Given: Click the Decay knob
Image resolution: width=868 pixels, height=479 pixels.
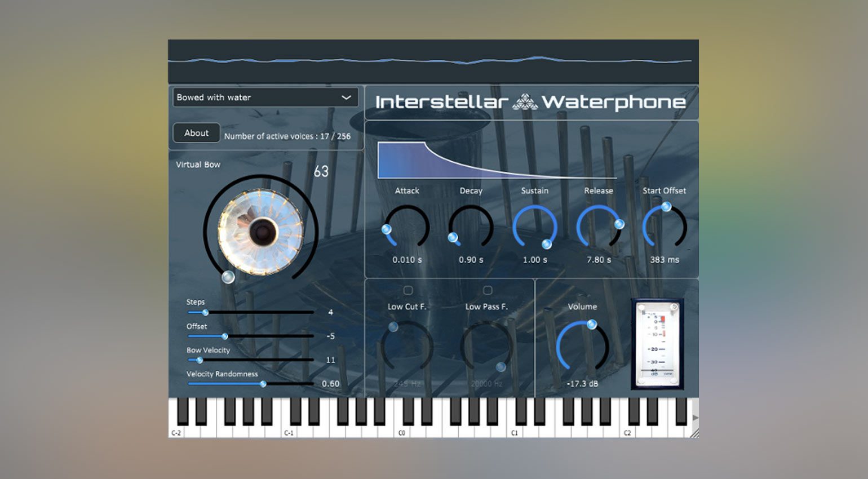Looking at the screenshot, I should (471, 227).
